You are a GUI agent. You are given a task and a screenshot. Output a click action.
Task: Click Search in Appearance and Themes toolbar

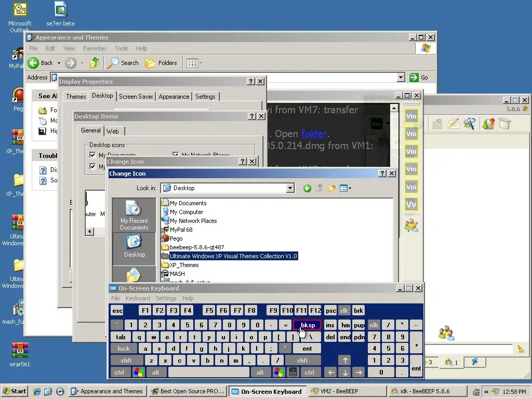123,63
